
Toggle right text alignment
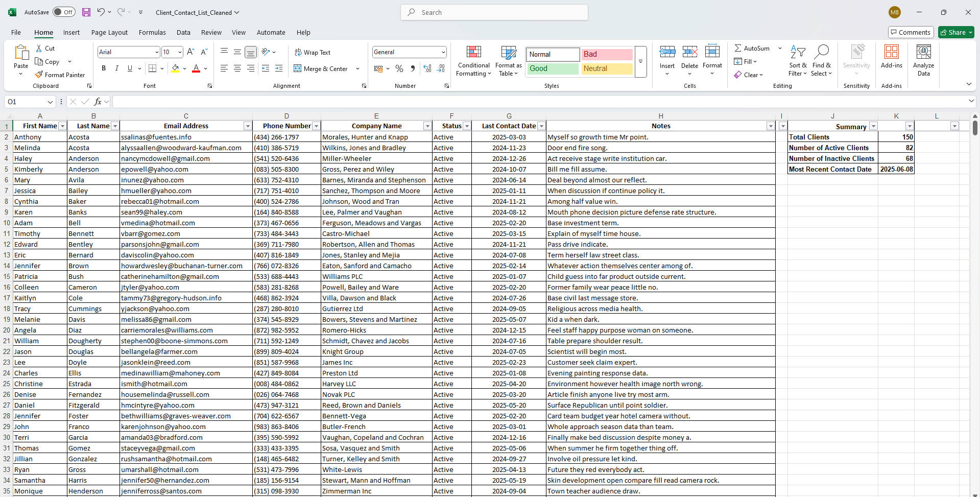251,68
